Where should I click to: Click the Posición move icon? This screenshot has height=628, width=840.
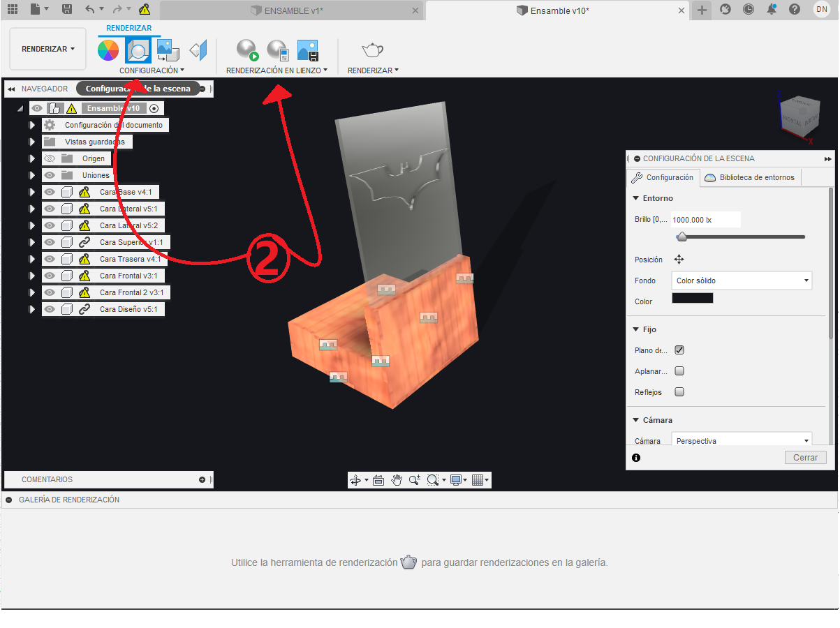[x=679, y=260]
